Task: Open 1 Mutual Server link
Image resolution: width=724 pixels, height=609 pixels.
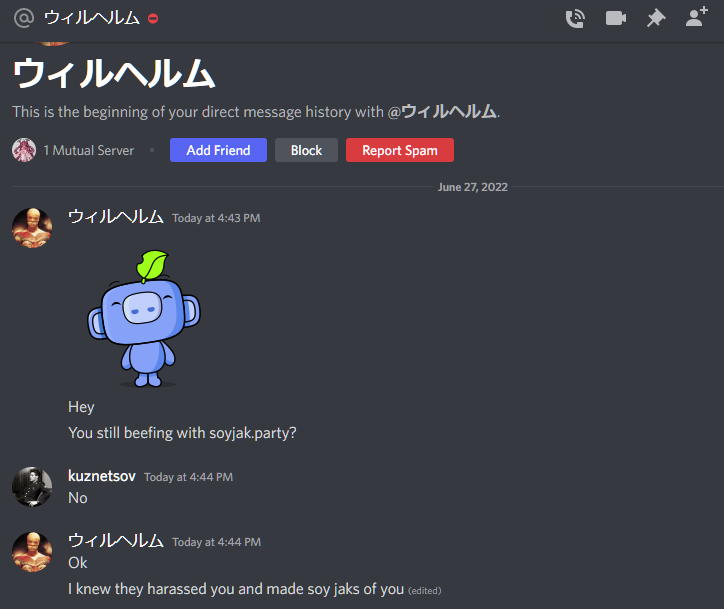Action: (x=89, y=151)
